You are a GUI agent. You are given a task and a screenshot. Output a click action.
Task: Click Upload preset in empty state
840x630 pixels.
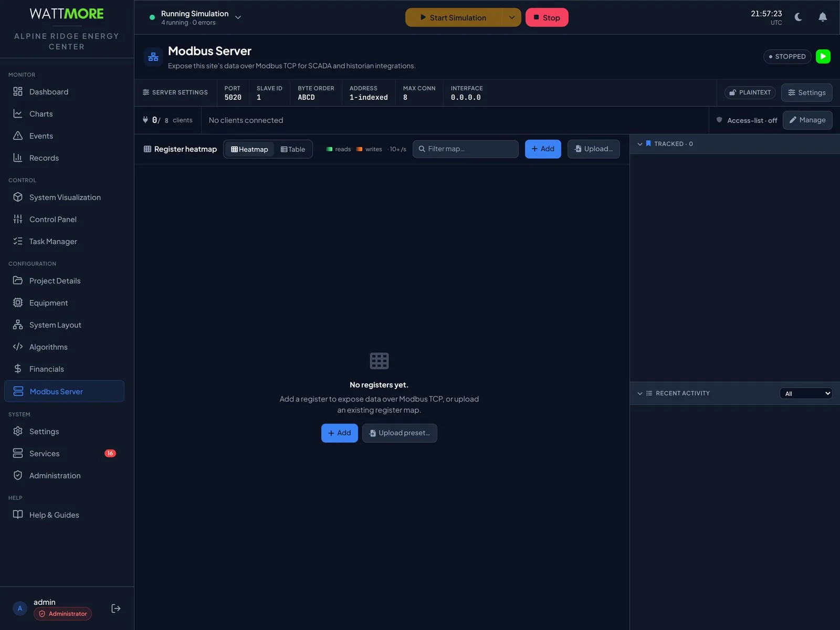pyautogui.click(x=400, y=433)
